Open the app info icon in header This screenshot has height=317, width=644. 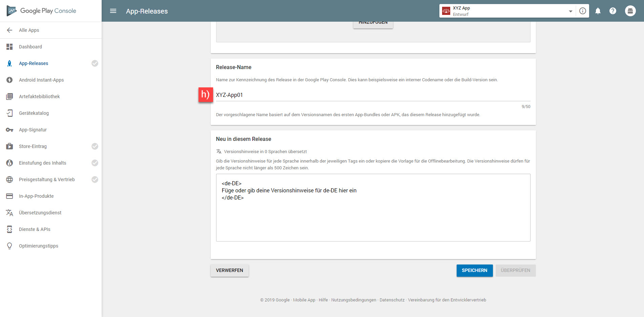click(583, 11)
